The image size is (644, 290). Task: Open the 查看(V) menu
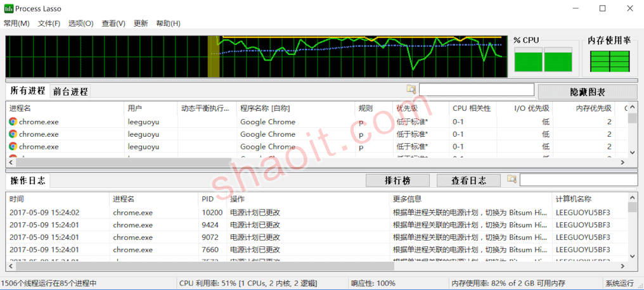113,23
